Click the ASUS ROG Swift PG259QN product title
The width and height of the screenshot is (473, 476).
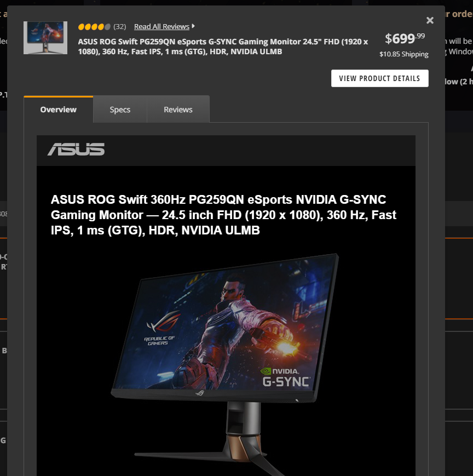click(223, 47)
